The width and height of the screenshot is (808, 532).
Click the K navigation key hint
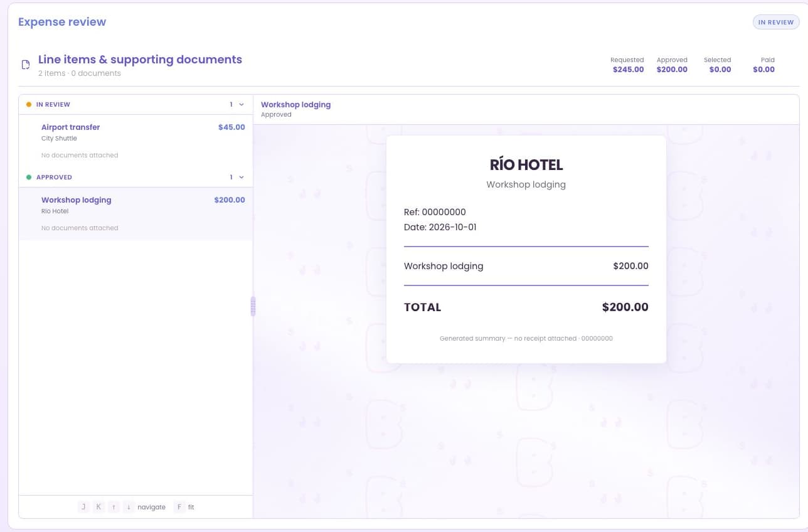click(x=98, y=507)
